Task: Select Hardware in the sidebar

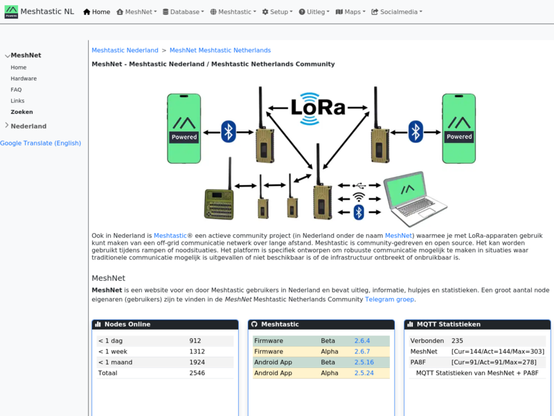Action: point(24,78)
